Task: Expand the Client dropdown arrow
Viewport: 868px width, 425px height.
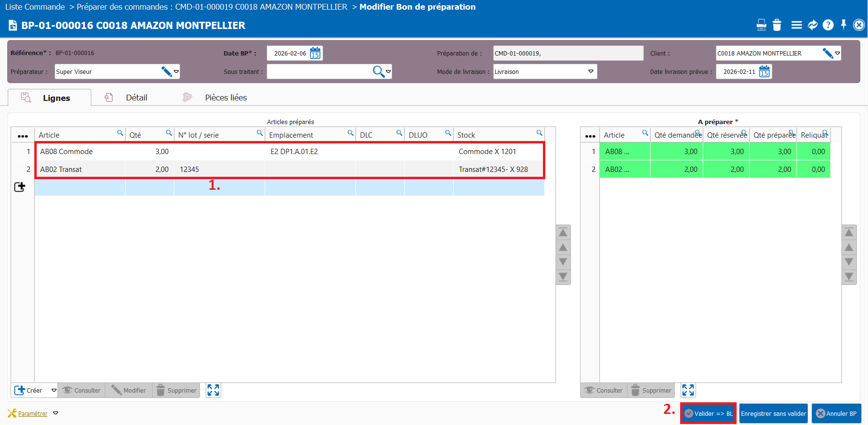Action: (x=838, y=53)
